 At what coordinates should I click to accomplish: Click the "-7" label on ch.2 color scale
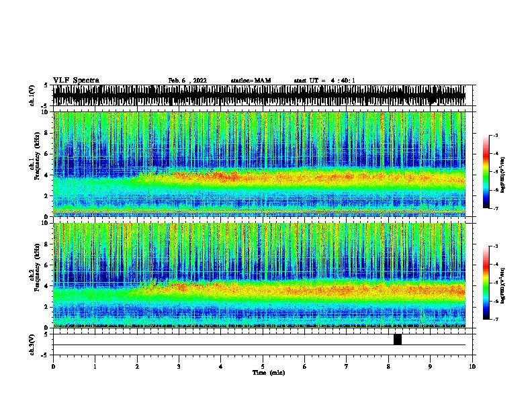point(495,319)
